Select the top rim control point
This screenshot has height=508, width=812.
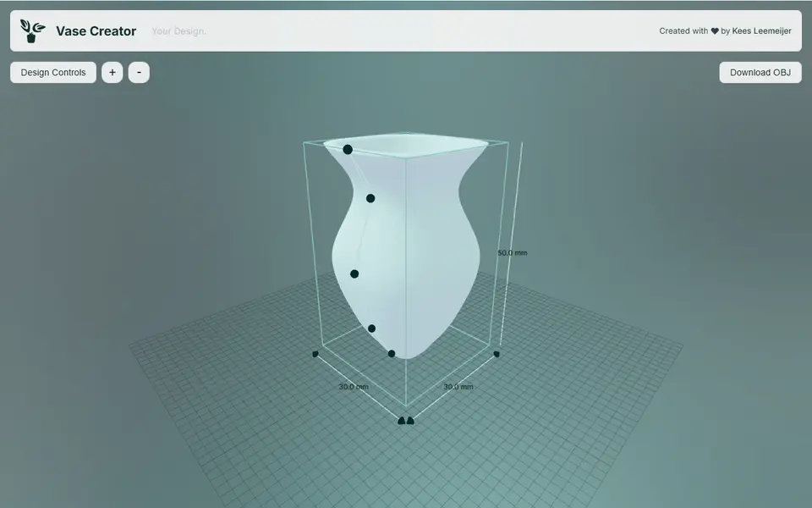pos(348,149)
